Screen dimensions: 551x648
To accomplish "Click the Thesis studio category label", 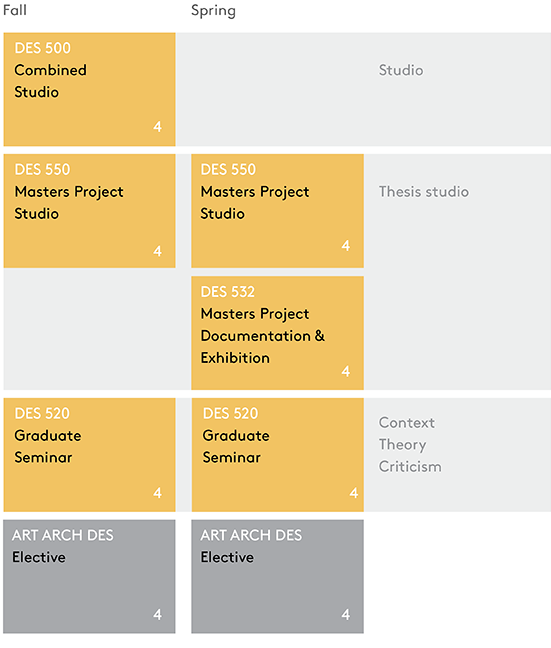I will click(424, 192).
